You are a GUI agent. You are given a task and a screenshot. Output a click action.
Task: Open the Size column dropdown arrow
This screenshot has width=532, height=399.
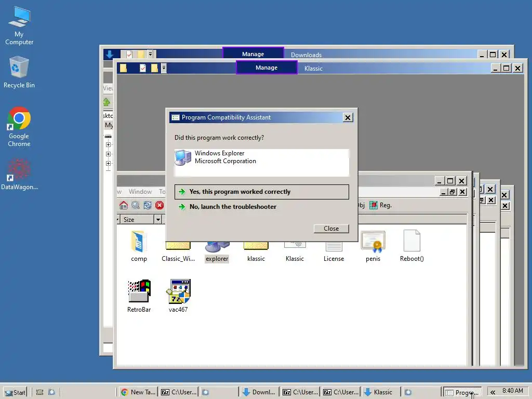(158, 220)
